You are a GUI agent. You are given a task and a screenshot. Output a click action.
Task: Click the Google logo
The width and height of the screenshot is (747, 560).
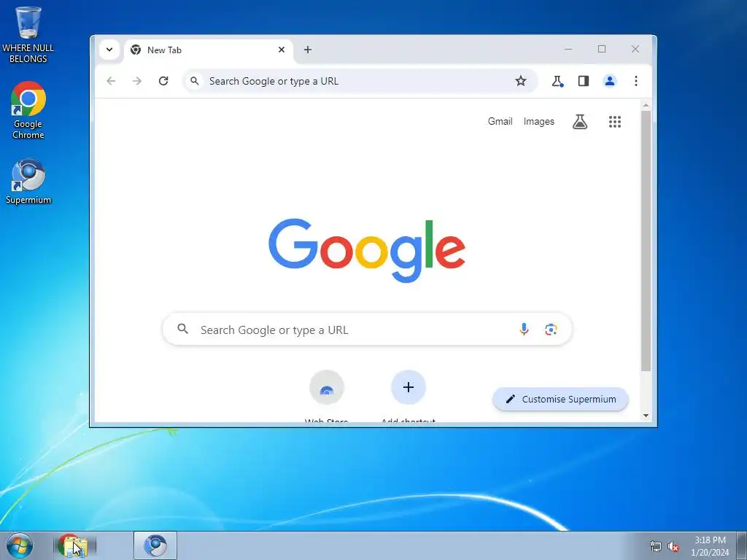(367, 250)
